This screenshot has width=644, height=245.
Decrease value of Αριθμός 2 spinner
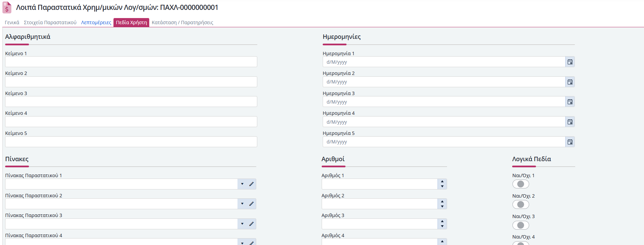point(442,206)
